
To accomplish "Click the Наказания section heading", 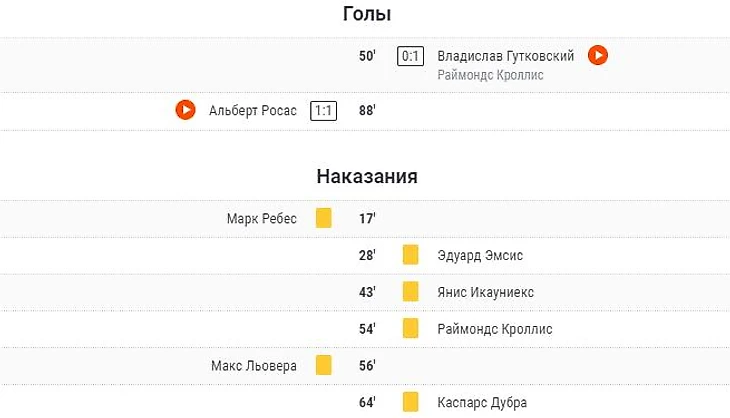I will pyautogui.click(x=366, y=177).
